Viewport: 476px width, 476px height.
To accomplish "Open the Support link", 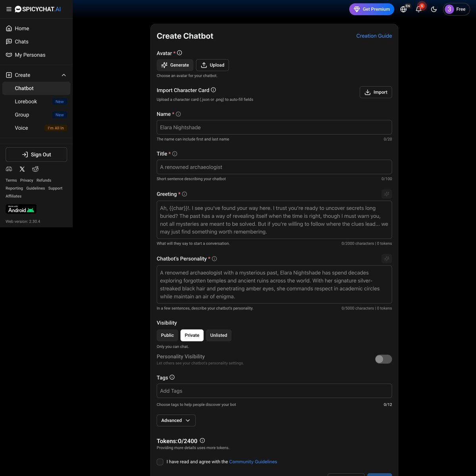I will [x=55, y=188].
